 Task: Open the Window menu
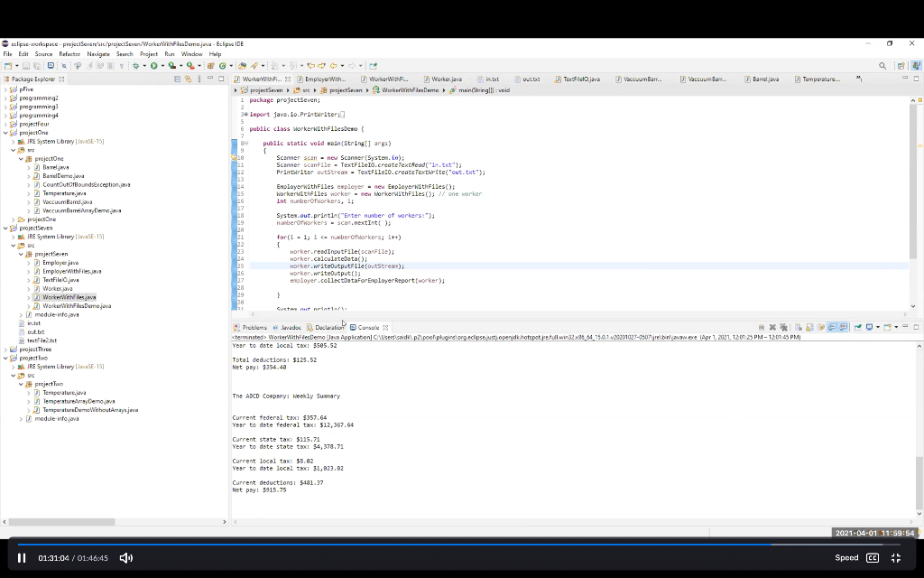(191, 53)
